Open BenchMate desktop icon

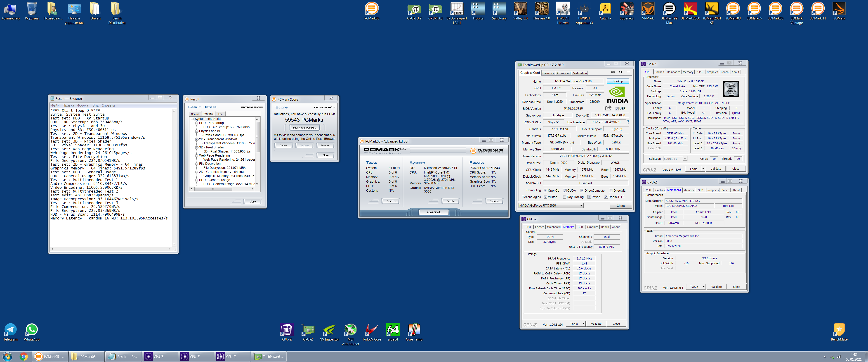pos(839,332)
